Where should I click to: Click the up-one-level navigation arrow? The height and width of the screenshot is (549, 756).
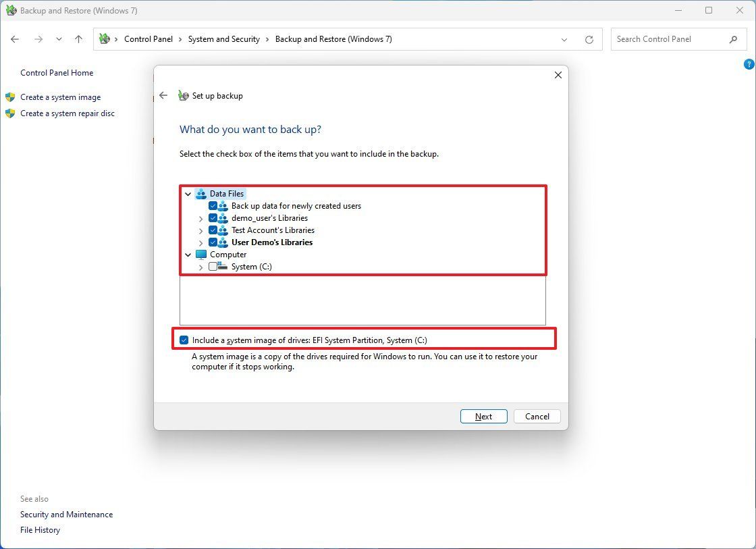78,39
